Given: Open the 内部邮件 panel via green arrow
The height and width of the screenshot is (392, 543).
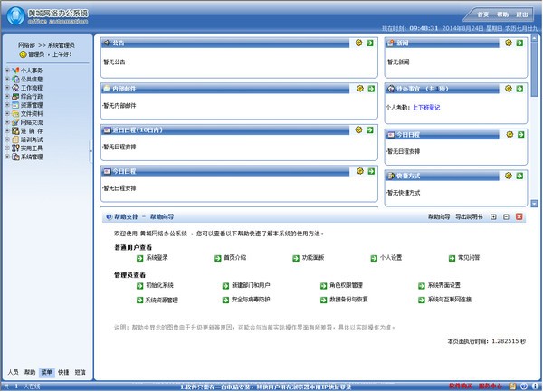Looking at the screenshot, I should click(x=370, y=89).
